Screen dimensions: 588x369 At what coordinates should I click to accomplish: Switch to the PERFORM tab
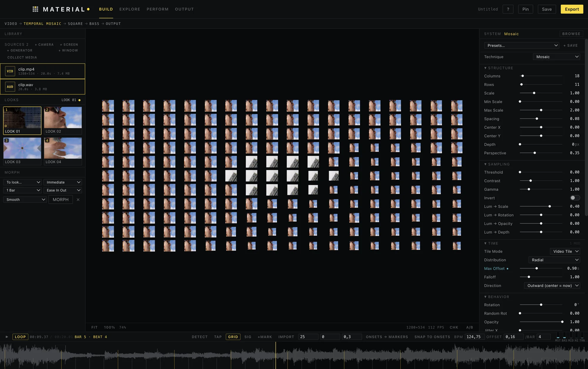pyautogui.click(x=158, y=9)
